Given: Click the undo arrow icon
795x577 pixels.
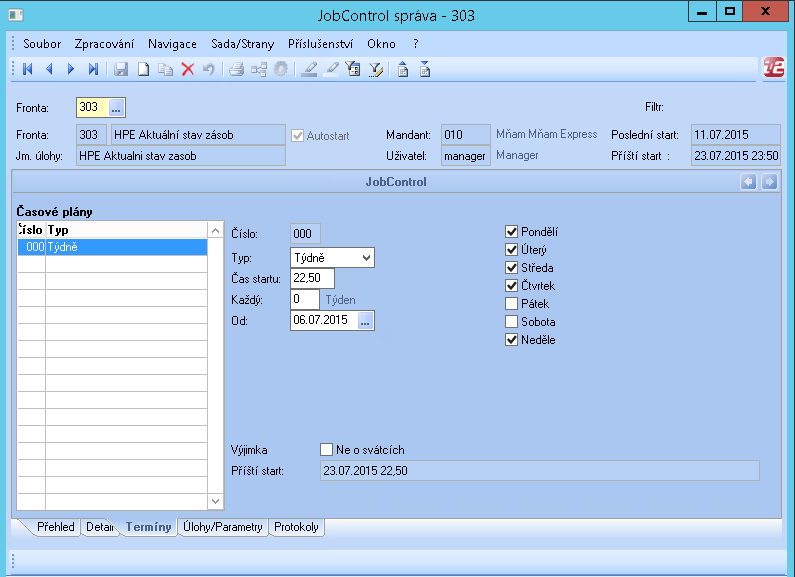Looking at the screenshot, I should 209,69.
